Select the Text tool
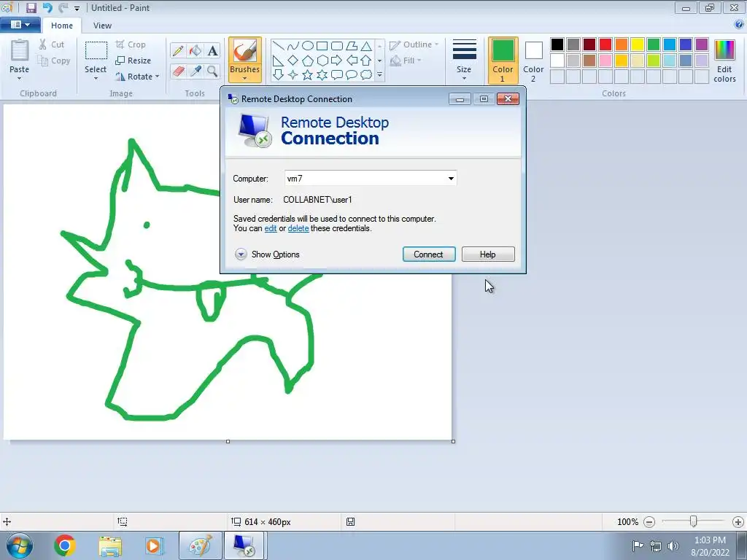Screen dimensions: 747x560 point(212,51)
